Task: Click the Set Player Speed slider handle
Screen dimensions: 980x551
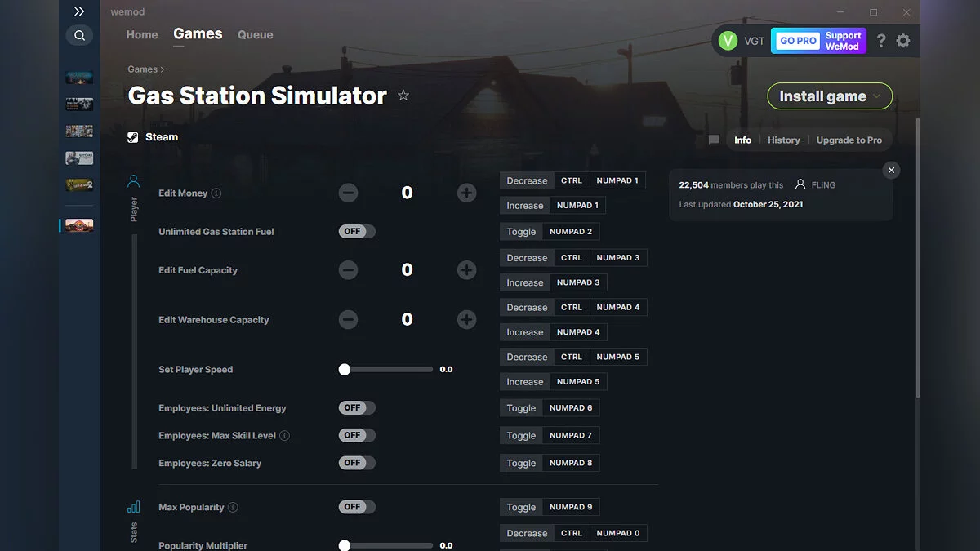Action: [345, 370]
